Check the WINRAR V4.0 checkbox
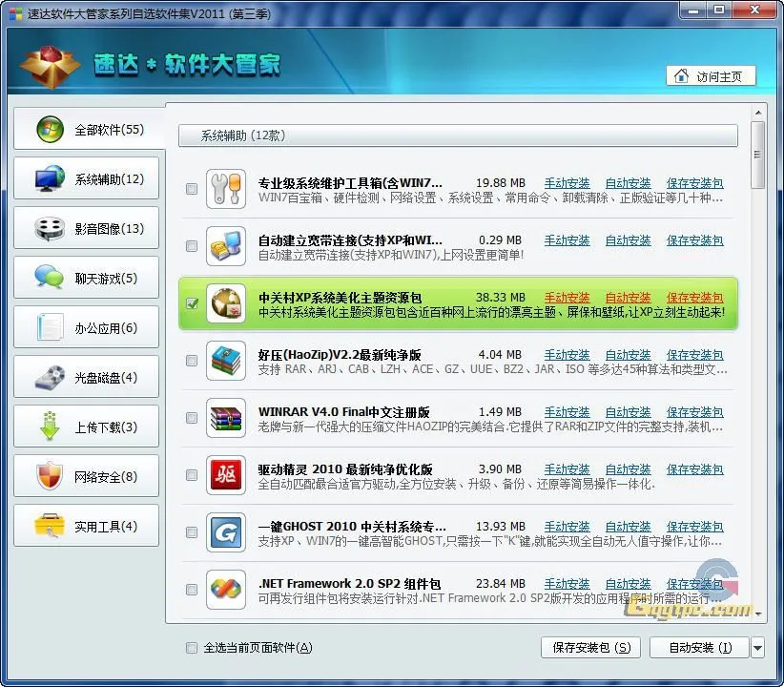The width and height of the screenshot is (784, 687). coord(192,418)
